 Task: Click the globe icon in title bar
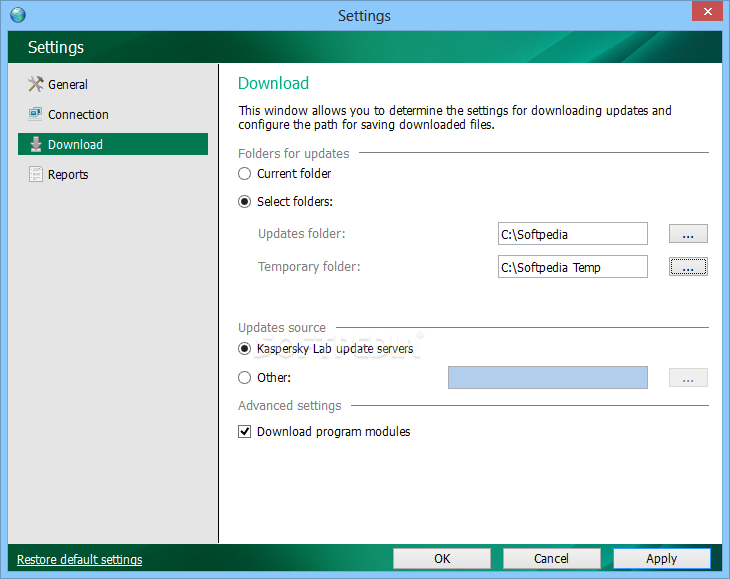[18, 15]
